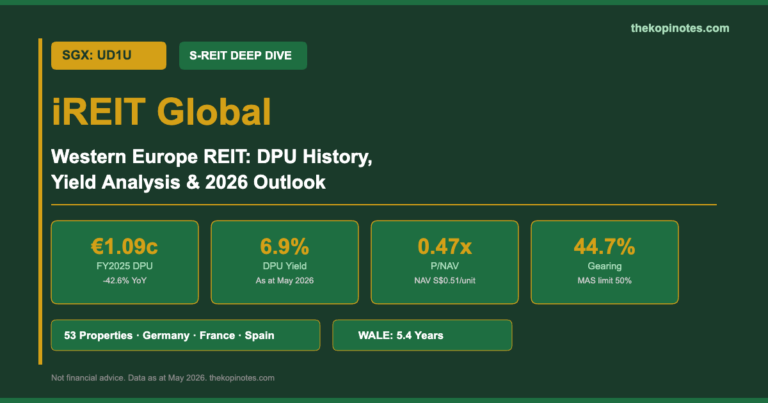Viewport: 768px width, 403px height.
Task: Click the NAV S$0.51/unit text
Action: coord(444,281)
